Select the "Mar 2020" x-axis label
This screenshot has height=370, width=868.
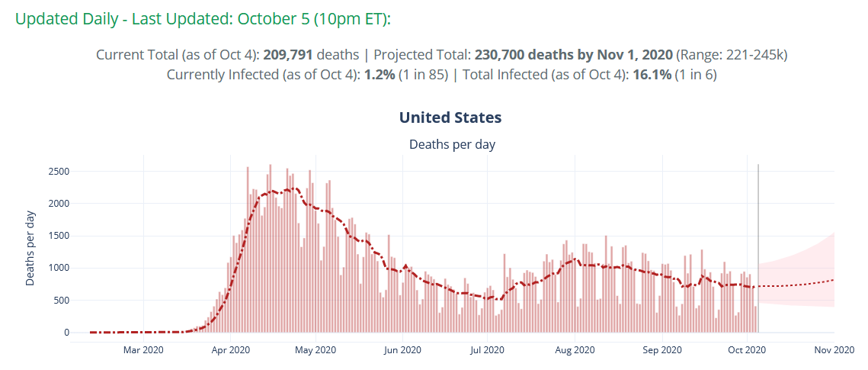pyautogui.click(x=143, y=350)
